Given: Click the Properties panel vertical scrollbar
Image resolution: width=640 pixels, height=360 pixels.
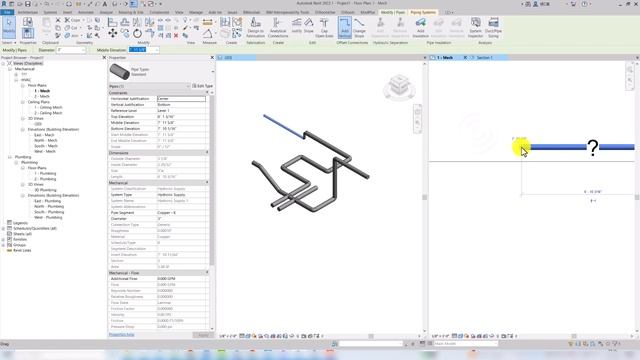Looking at the screenshot, I should click(212, 180).
